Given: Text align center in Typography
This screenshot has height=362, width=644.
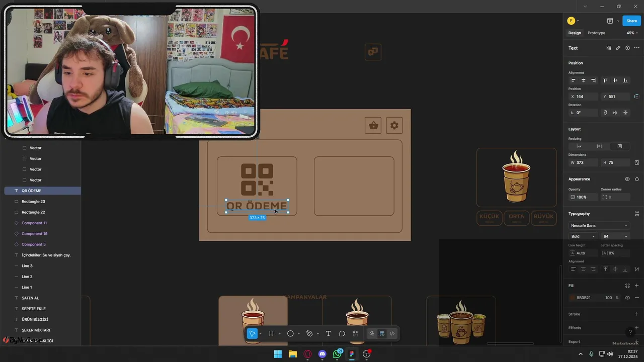Looking at the screenshot, I should click(x=583, y=269).
